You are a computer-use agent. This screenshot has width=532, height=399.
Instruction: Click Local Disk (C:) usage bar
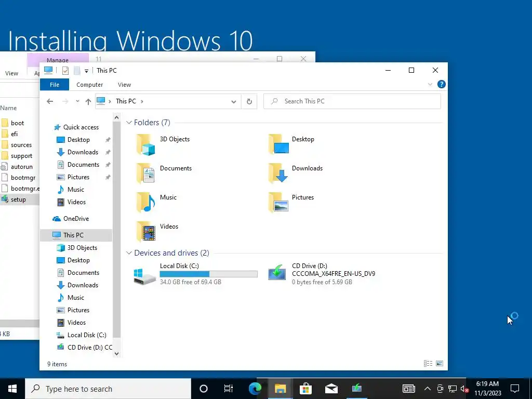pos(208,274)
